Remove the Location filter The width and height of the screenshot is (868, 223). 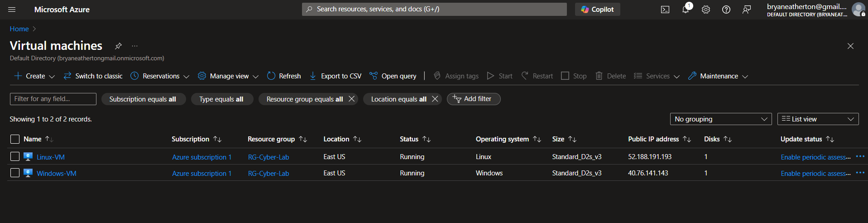435,99
